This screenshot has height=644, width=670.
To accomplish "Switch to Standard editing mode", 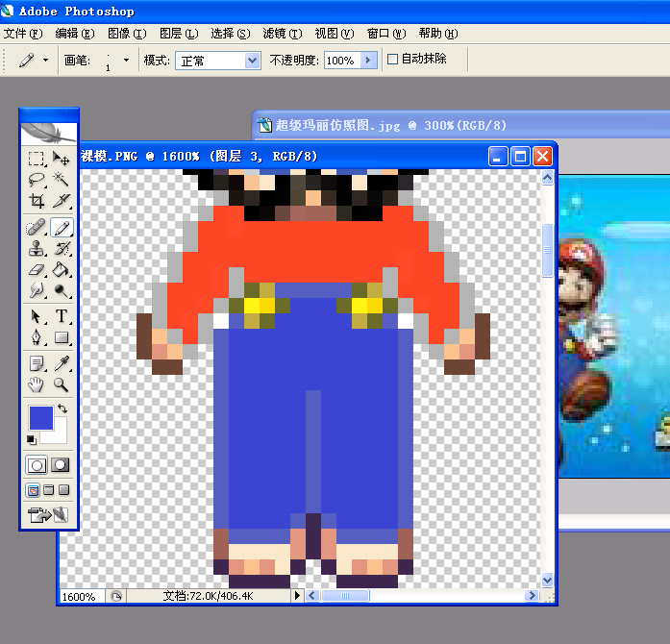I will point(37,465).
